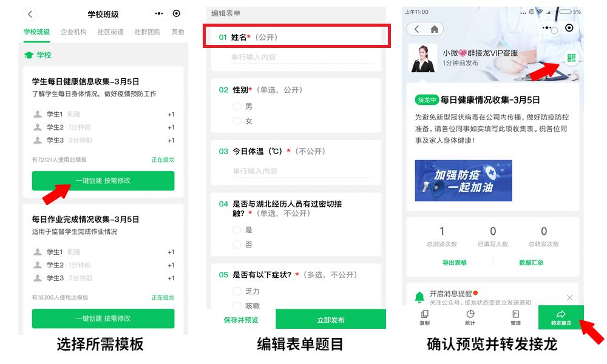The image size is (607, 364).
Task: Select 是 for 湖北 contact question
Action: (237, 230)
